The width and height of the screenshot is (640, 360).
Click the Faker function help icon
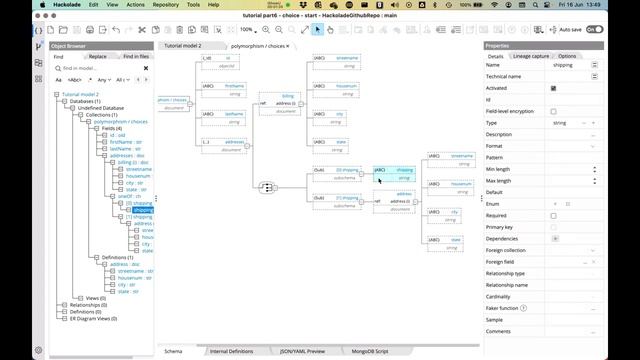(x=524, y=308)
